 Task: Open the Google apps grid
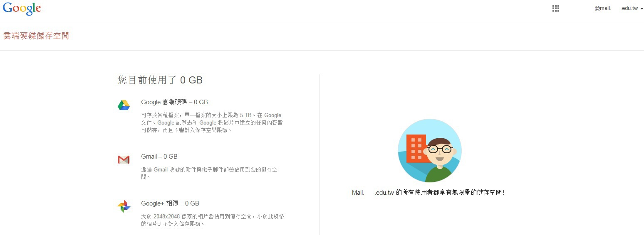[x=555, y=8]
